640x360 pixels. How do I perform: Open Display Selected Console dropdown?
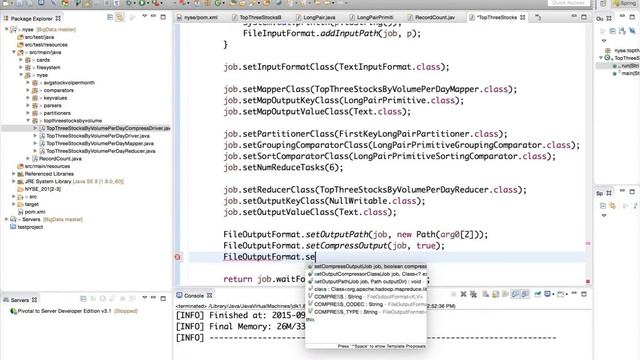[x=553, y=294]
